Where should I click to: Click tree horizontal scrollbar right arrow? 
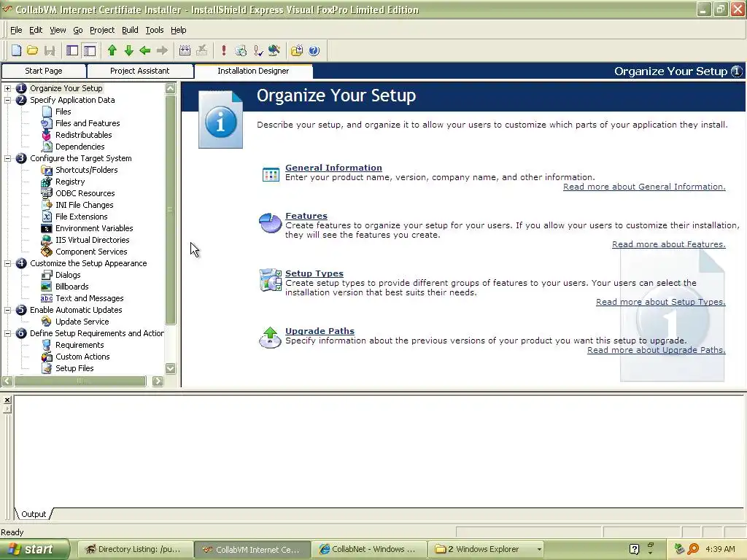158,381
